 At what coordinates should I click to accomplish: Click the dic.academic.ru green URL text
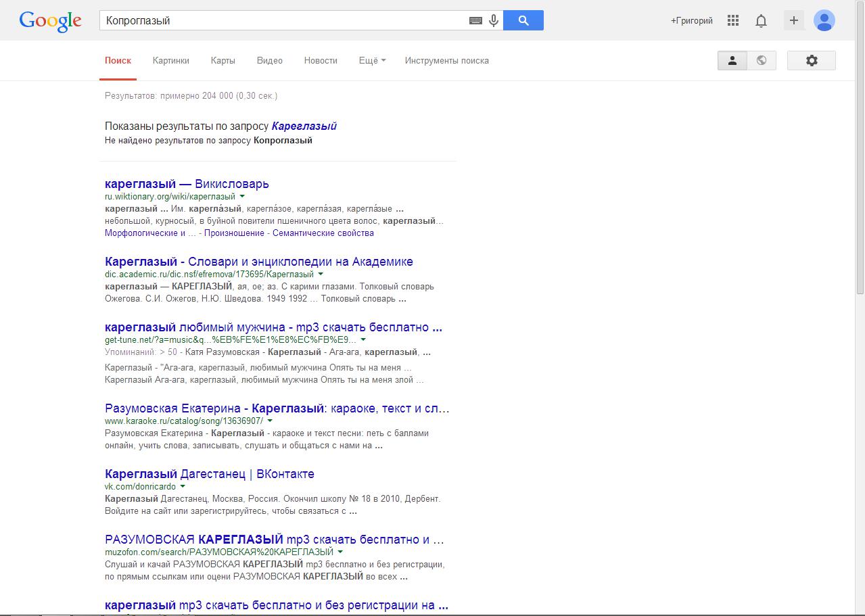(x=209, y=275)
